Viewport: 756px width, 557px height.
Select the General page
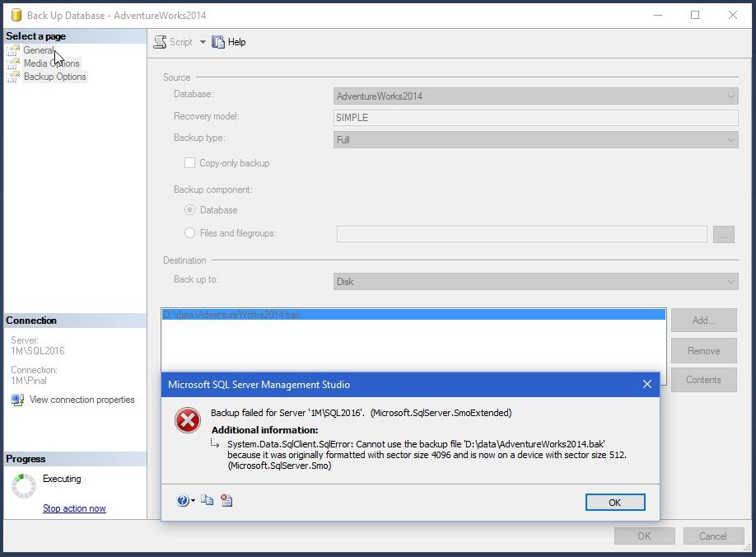(x=39, y=50)
